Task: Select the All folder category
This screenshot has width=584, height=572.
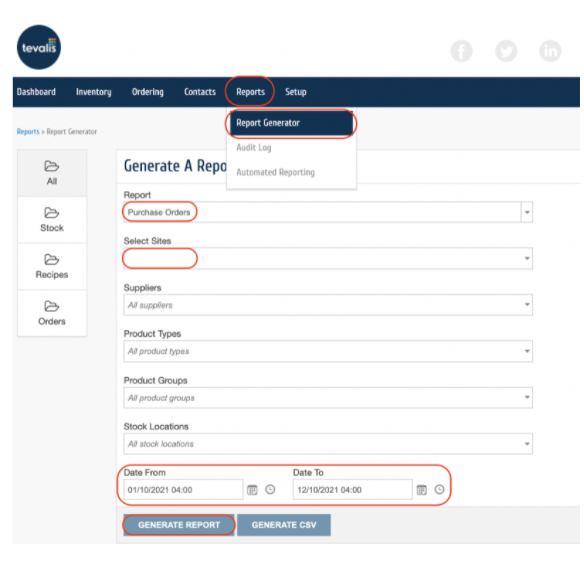Action: click(x=52, y=173)
